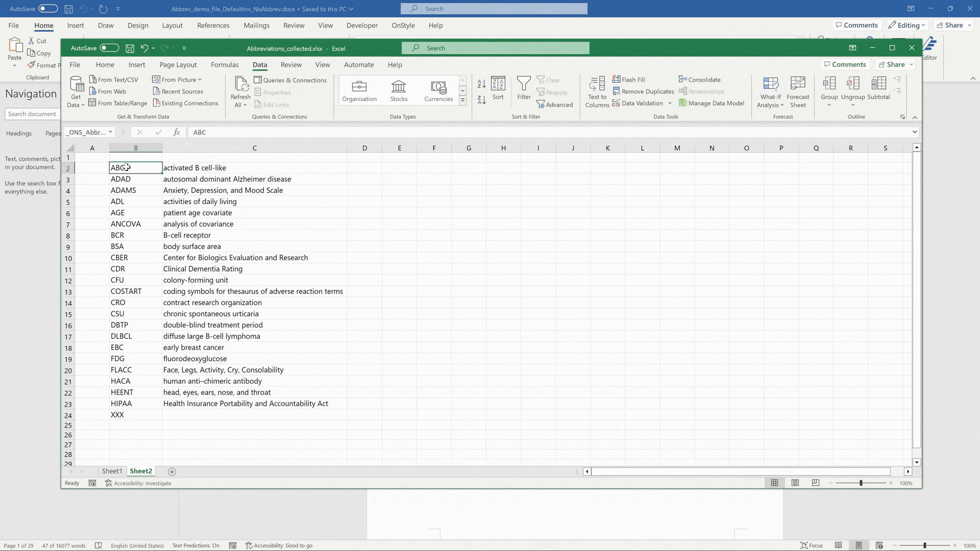Open Editing mode dropdown in Word
The image size is (980, 551).
[906, 25]
